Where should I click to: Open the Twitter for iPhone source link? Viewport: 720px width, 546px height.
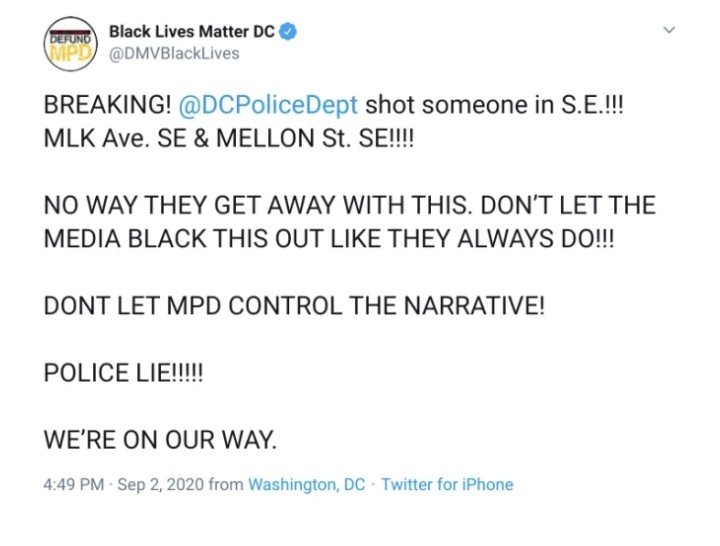[x=447, y=484]
